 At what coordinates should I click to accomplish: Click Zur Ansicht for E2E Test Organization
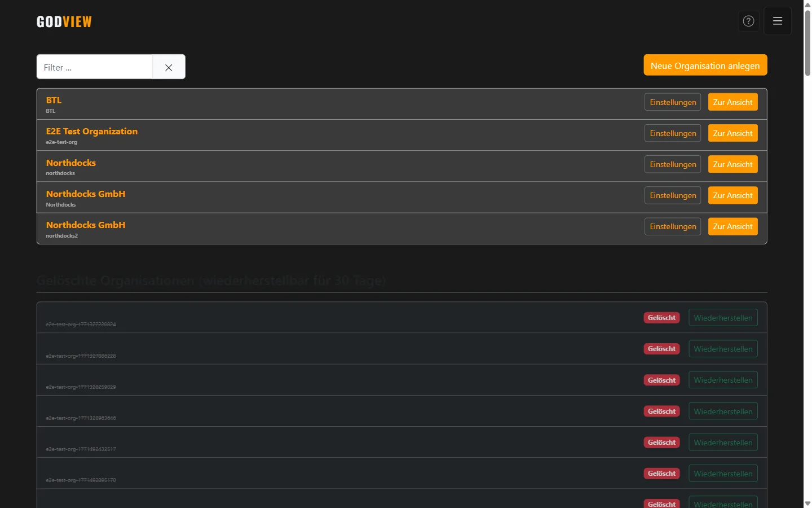(x=732, y=133)
